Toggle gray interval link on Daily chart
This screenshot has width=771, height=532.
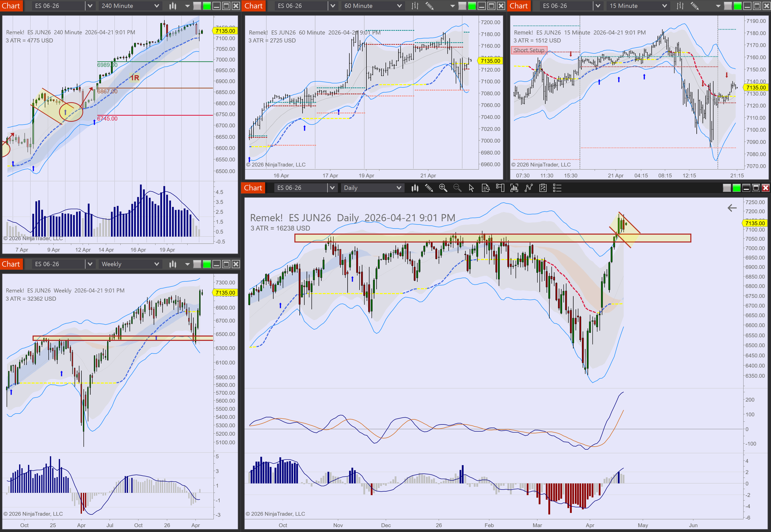point(727,188)
